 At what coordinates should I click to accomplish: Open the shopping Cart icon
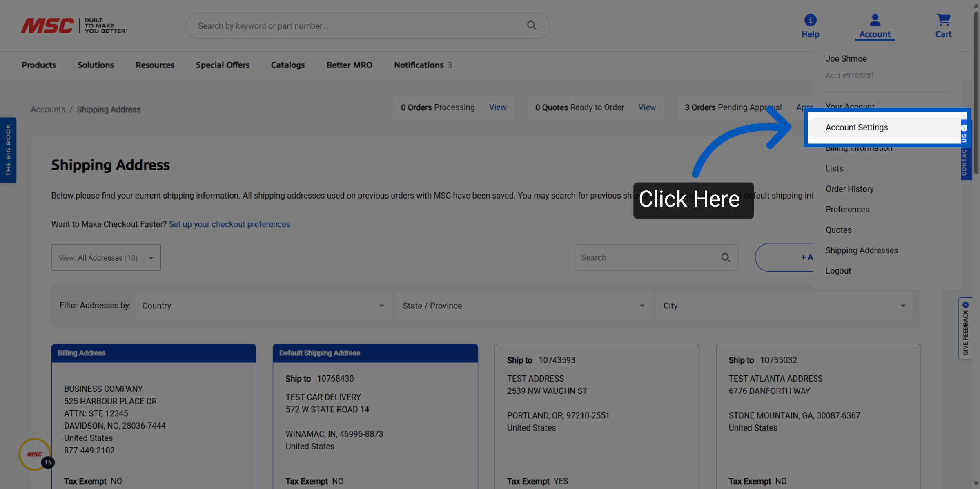pos(943,20)
